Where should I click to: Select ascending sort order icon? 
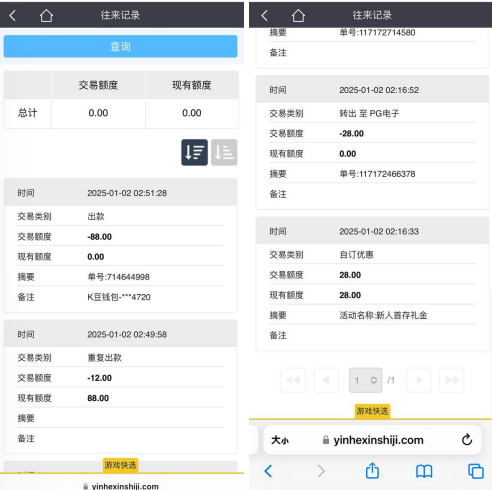(x=224, y=152)
